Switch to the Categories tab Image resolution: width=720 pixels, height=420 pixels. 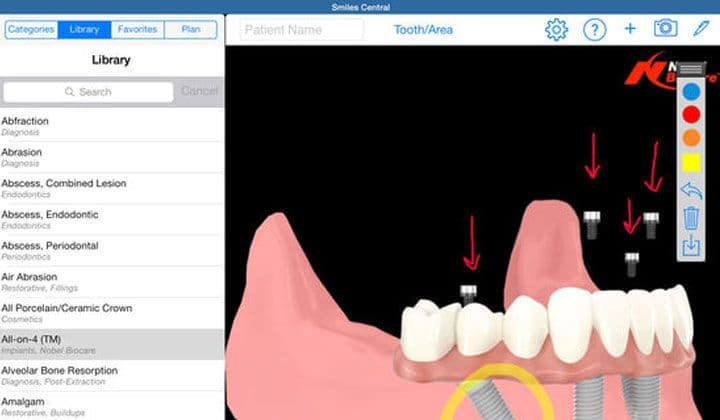[x=31, y=29]
